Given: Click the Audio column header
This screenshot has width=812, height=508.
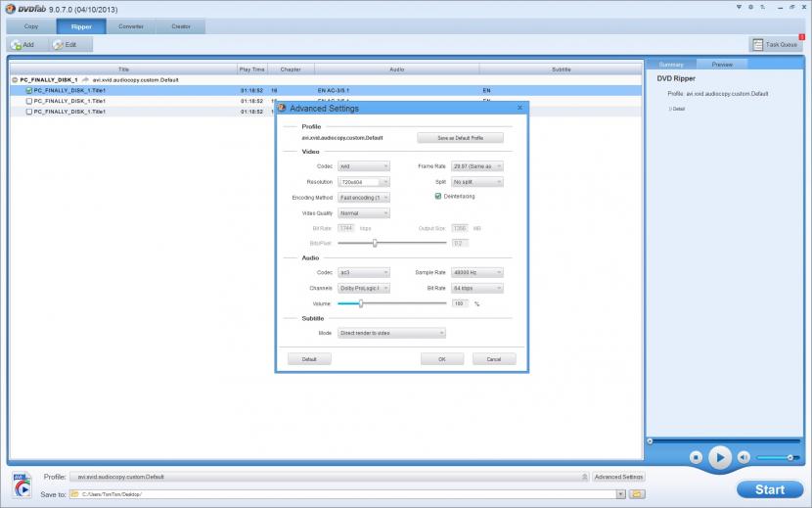Looking at the screenshot, I should click(x=396, y=69).
